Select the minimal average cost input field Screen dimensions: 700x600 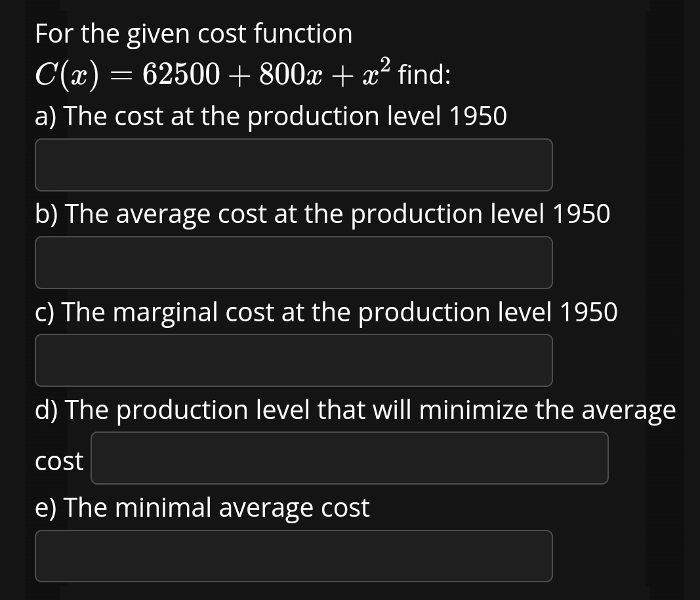(x=293, y=555)
